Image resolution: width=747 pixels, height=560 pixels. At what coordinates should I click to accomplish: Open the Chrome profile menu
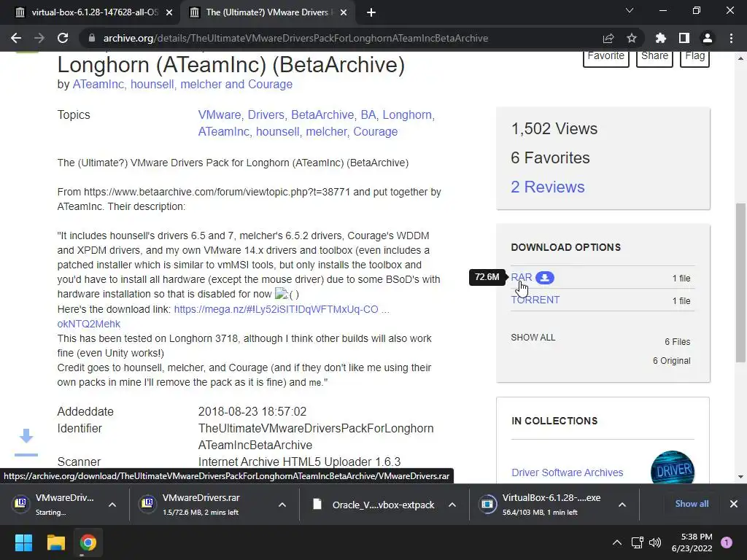pyautogui.click(x=708, y=38)
